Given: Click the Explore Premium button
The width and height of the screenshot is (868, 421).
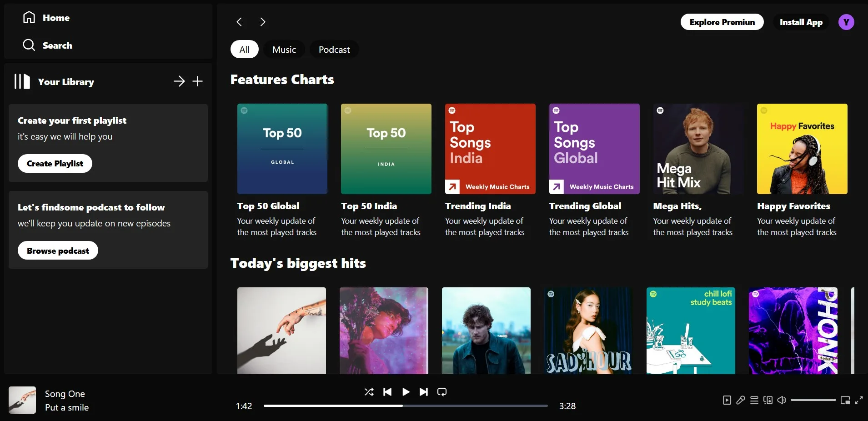Looking at the screenshot, I should point(722,22).
